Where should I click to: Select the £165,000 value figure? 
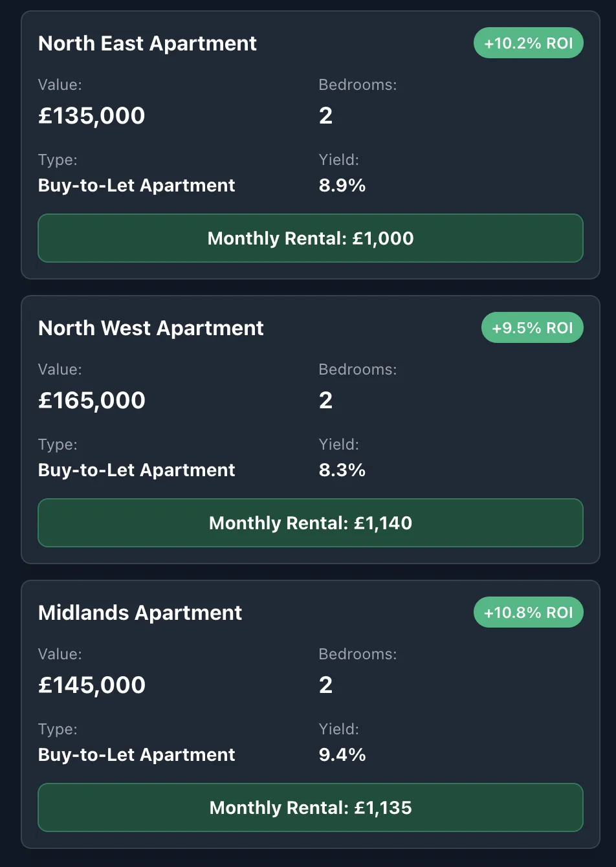(91, 401)
